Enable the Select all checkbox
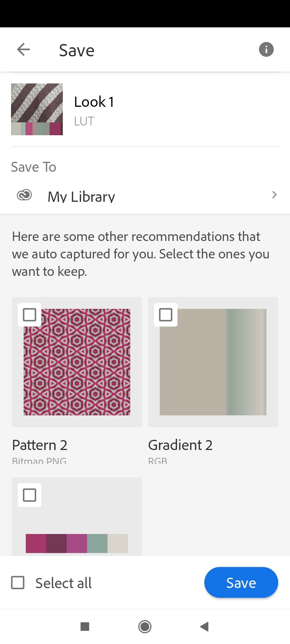 click(x=18, y=583)
